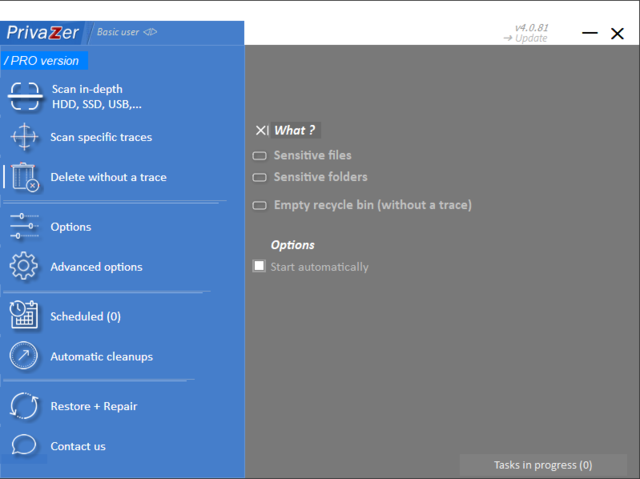The image size is (640, 479).
Task: Select Delete without a trace
Action: click(x=109, y=177)
